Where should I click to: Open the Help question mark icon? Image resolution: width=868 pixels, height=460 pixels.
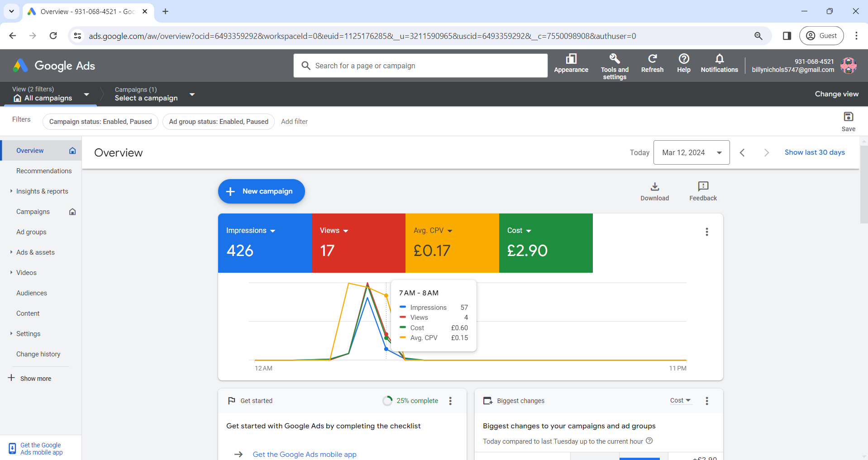click(684, 63)
